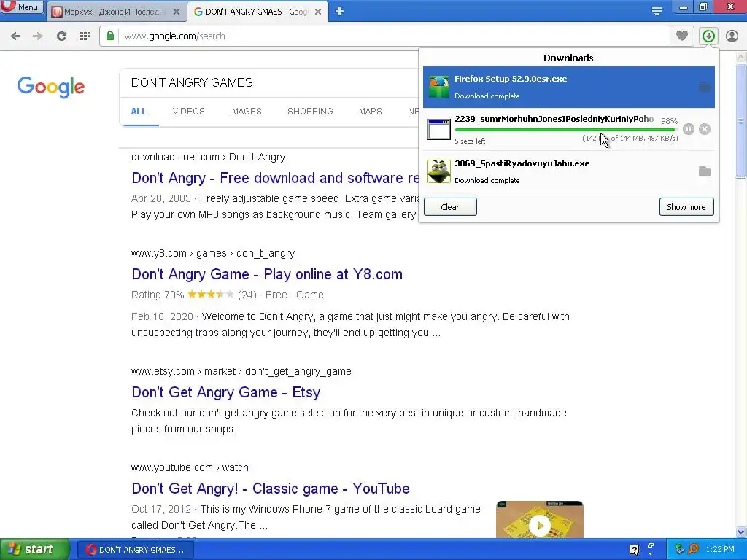Select Firefox Setup 52.9.0esr.exe download
The image size is (747, 560).
(x=569, y=87)
